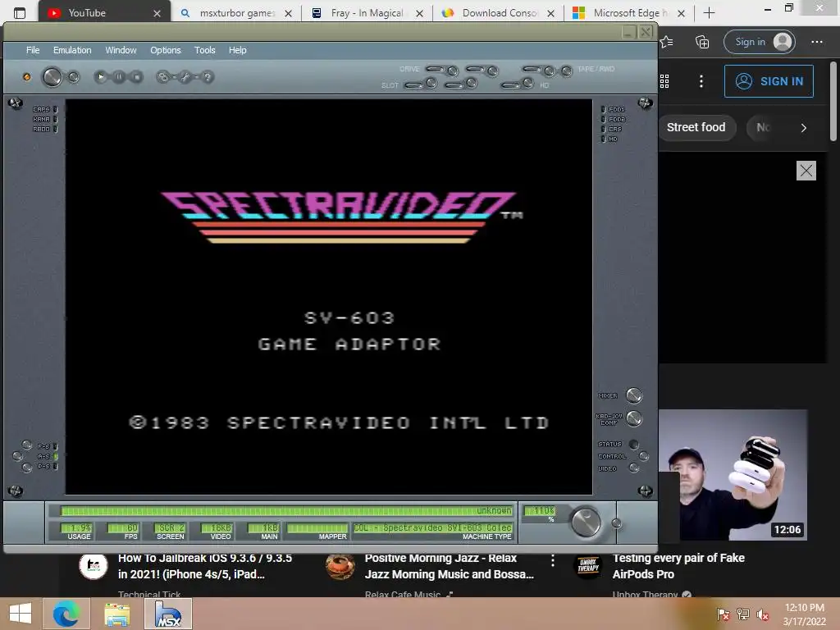Click the small round button right of speed knob
Image resolution: width=840 pixels, height=630 pixels.
point(617,523)
